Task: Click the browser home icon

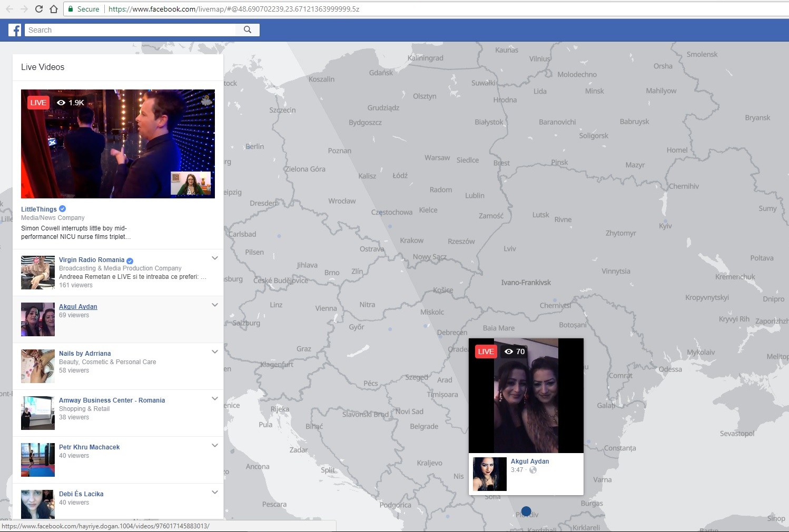Action: [x=53, y=9]
